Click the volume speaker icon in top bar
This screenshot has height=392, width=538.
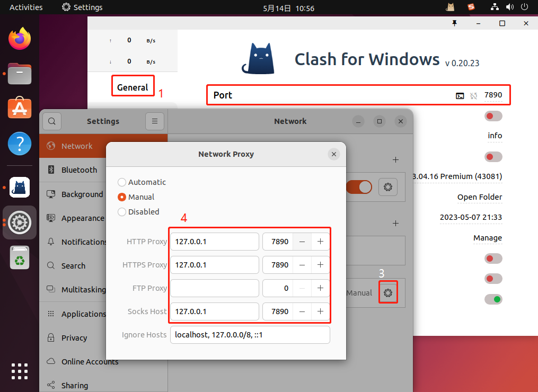[510, 7]
